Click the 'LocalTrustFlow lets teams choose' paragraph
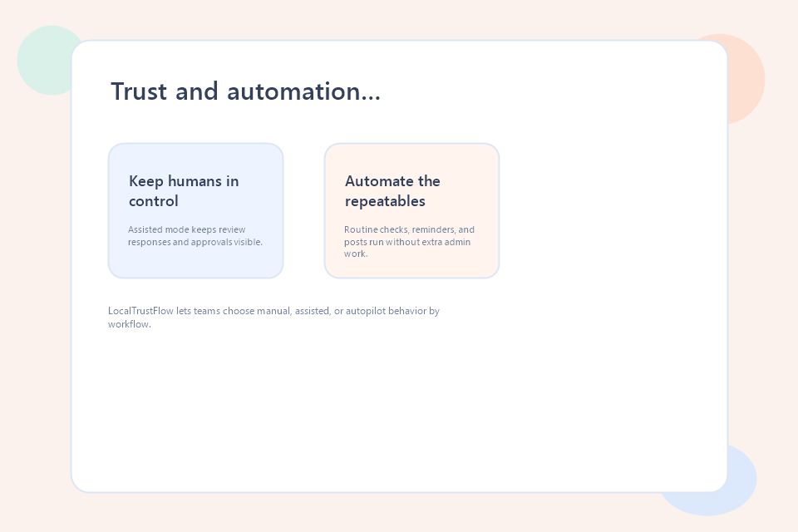 pyautogui.click(x=273, y=318)
